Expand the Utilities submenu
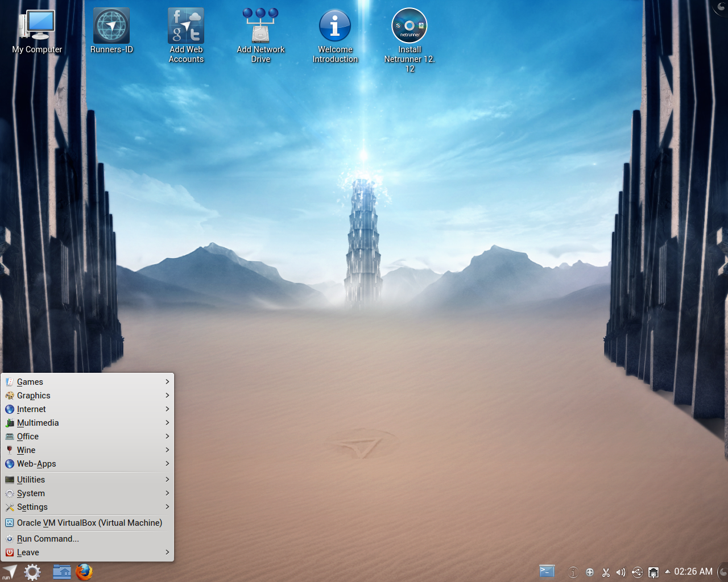Image resolution: width=728 pixels, height=582 pixels. coord(88,480)
